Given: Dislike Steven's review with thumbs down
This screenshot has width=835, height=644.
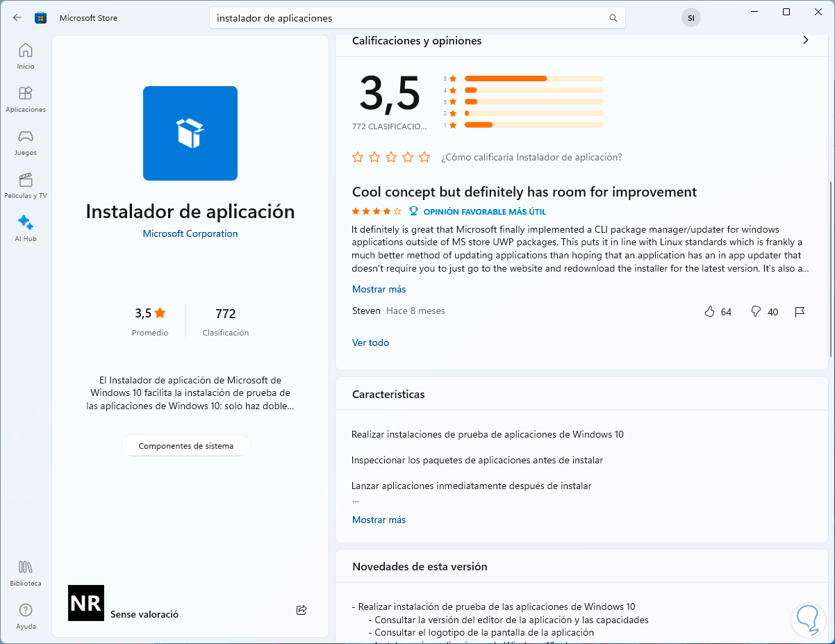Looking at the screenshot, I should click(756, 312).
